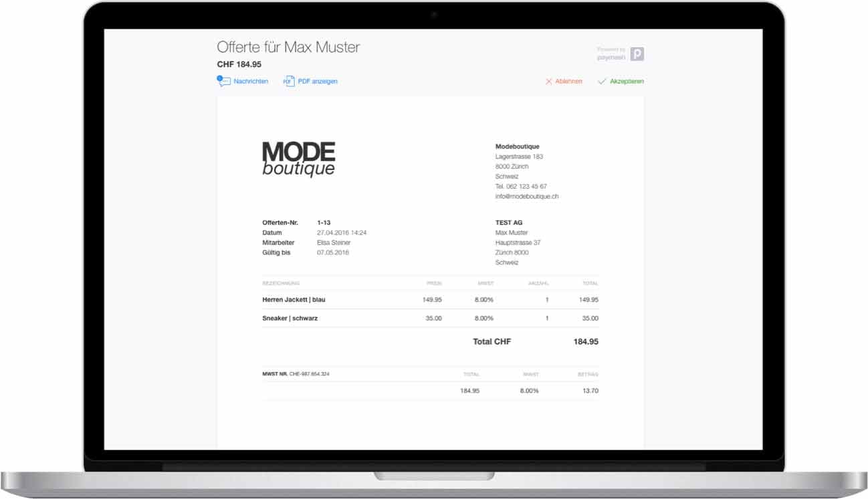Click the Gültig bis date 07.05.2016

click(x=332, y=253)
